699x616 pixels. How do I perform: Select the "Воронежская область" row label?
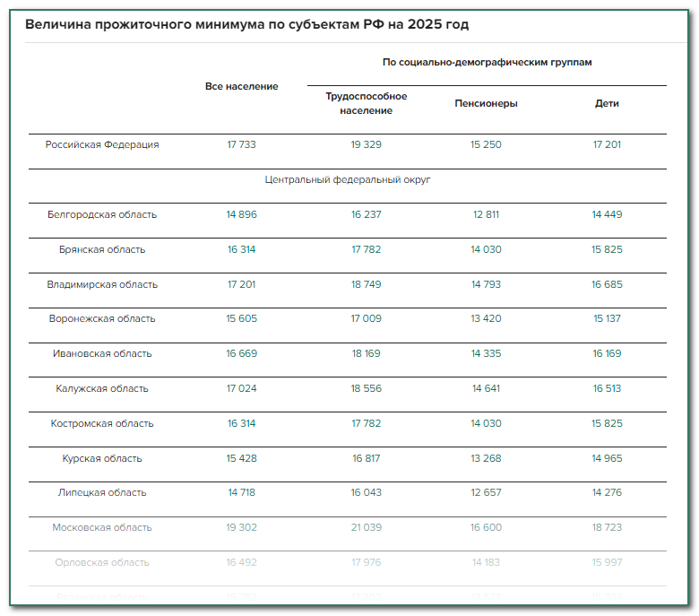102,318
